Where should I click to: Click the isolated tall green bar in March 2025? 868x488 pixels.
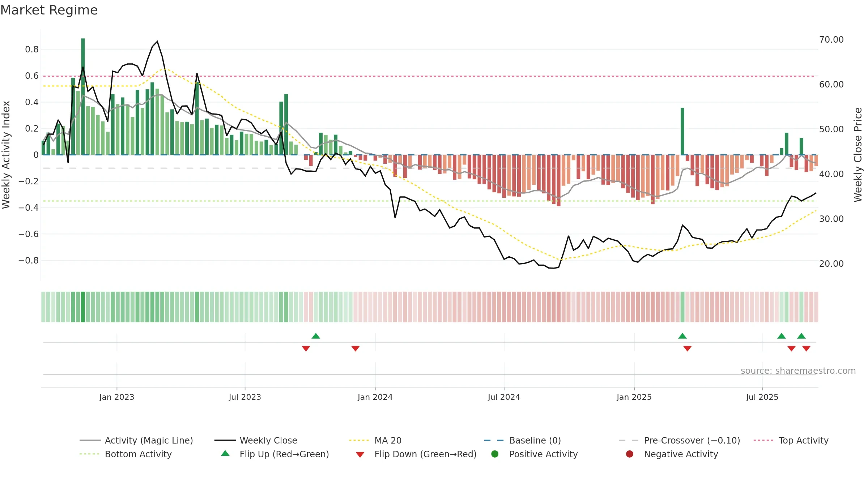[682, 131]
